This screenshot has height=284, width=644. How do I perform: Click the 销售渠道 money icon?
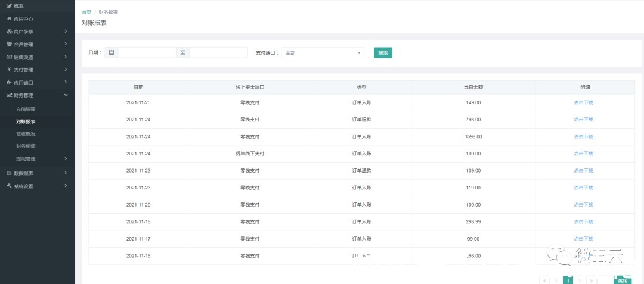click(x=10, y=57)
